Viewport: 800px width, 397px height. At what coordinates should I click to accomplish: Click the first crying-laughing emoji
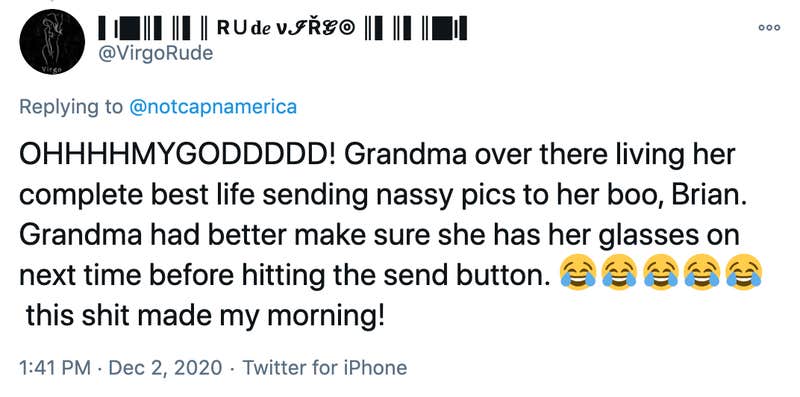click(x=578, y=272)
